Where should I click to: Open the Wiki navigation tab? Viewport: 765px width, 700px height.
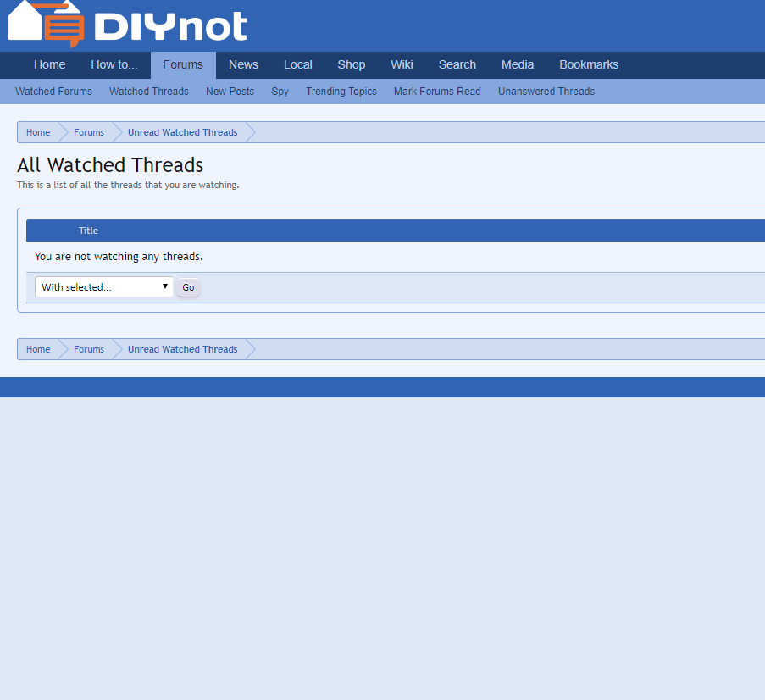click(x=402, y=65)
